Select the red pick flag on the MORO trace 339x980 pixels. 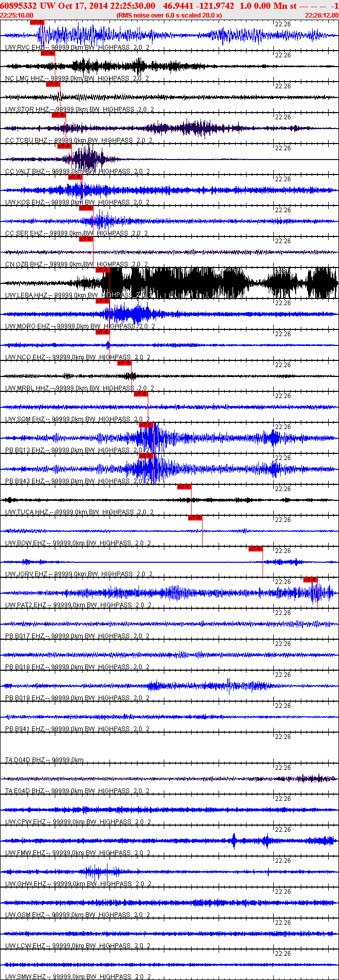(103, 301)
